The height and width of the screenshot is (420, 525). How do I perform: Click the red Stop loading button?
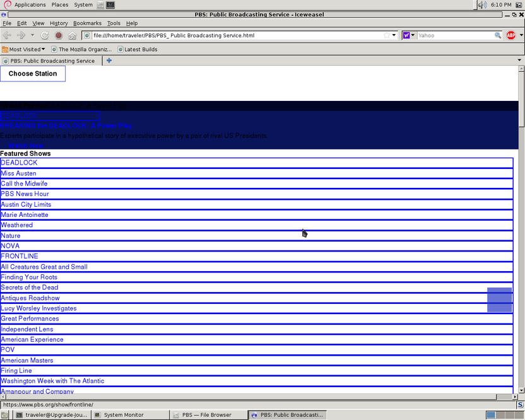(x=59, y=35)
